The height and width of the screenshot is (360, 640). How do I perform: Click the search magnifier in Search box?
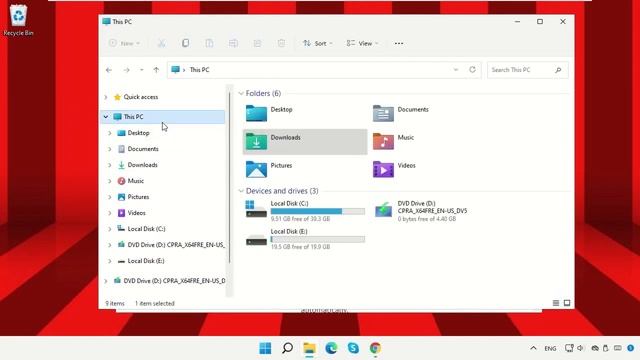[558, 70]
